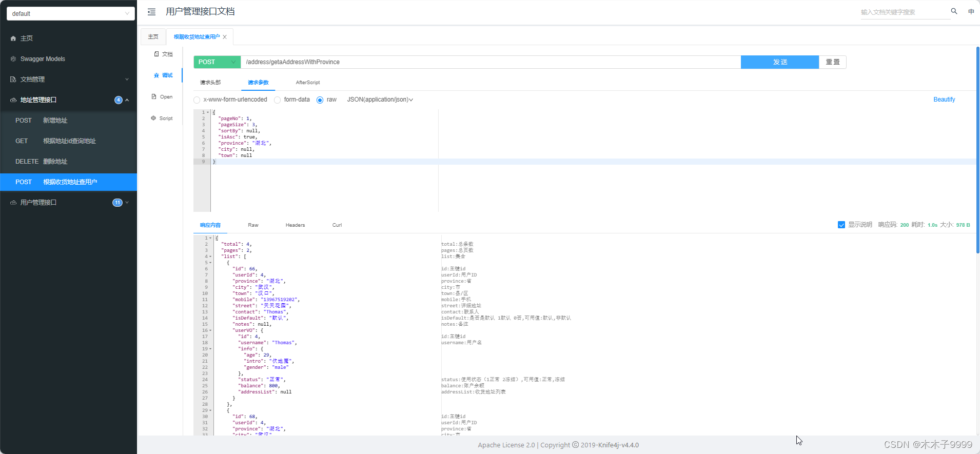Click the "total": 4 response line
This screenshot has width=980, height=454.
[237, 244]
